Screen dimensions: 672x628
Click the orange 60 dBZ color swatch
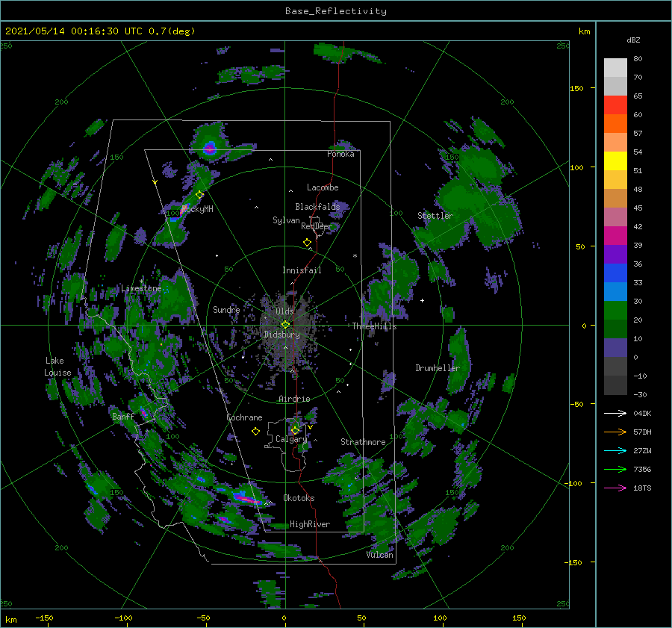point(615,124)
